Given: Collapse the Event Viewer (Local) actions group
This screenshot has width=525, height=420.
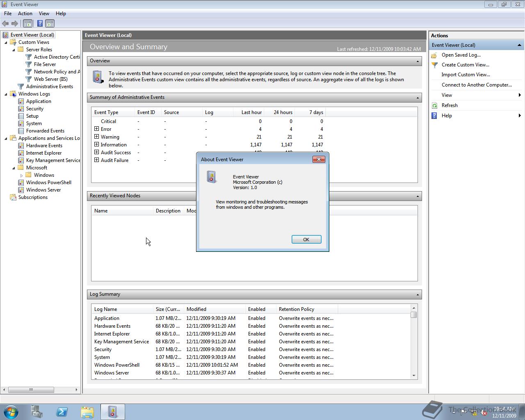Looking at the screenshot, I should (x=519, y=45).
